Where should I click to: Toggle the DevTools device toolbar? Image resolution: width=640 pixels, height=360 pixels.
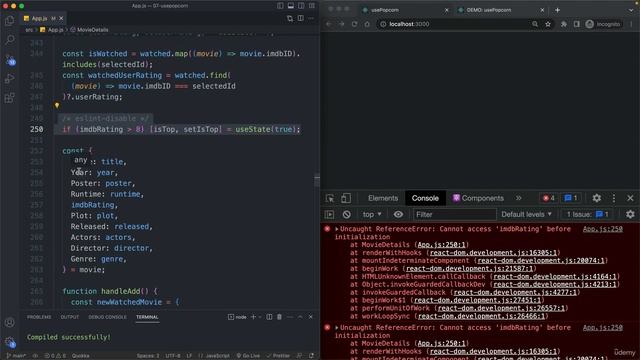[346, 198]
